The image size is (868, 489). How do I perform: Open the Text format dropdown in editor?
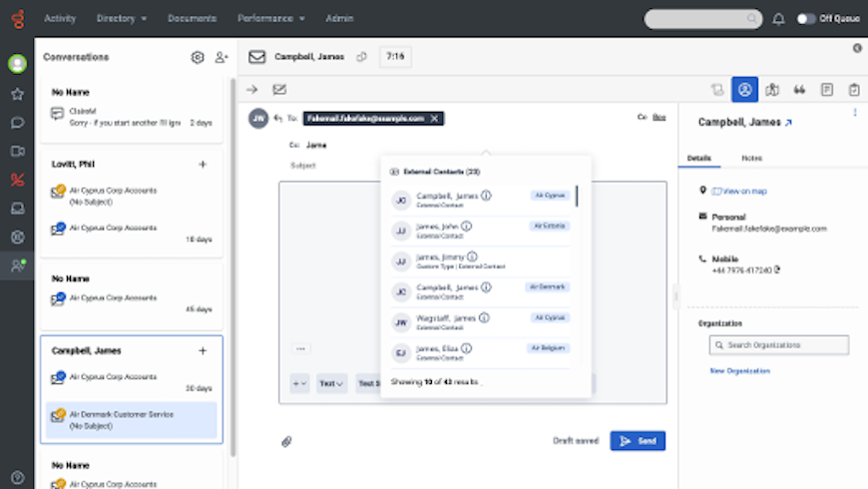pos(331,383)
